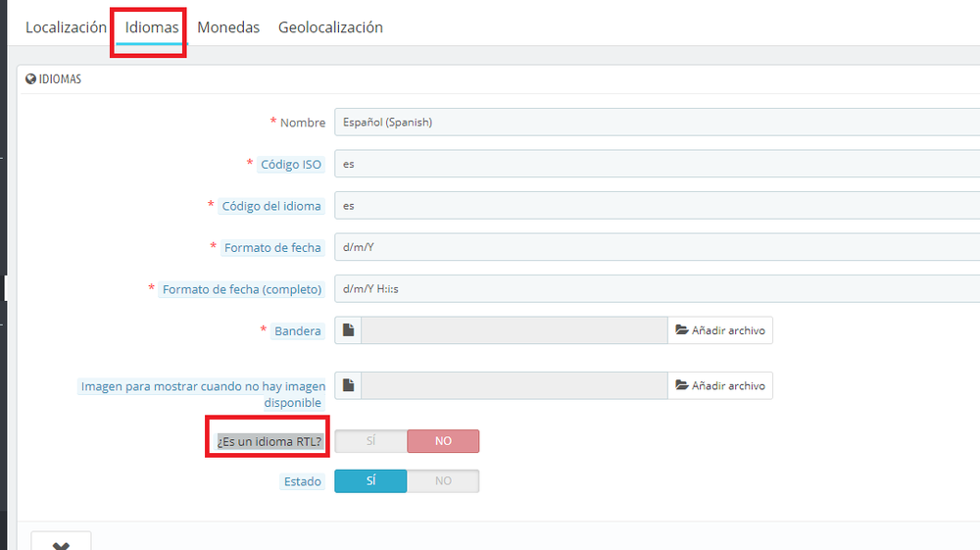
Task: Click Añadir archivo for the Bandera flag
Action: coord(720,331)
